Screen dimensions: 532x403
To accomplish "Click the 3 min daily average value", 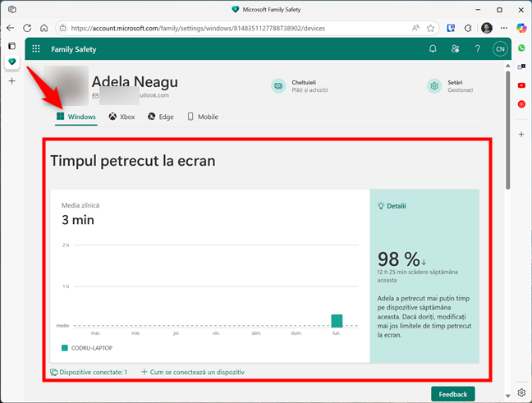I will [78, 220].
